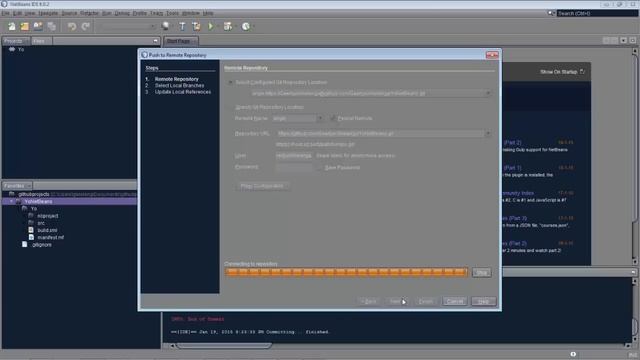
Task: Click the Profile Project clock icon
Action: 245,27
